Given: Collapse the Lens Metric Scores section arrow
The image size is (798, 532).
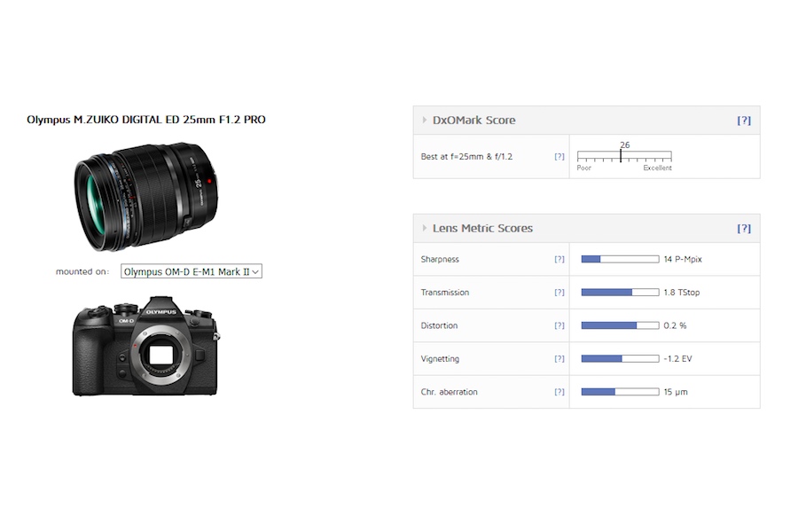Looking at the screenshot, I should (424, 229).
